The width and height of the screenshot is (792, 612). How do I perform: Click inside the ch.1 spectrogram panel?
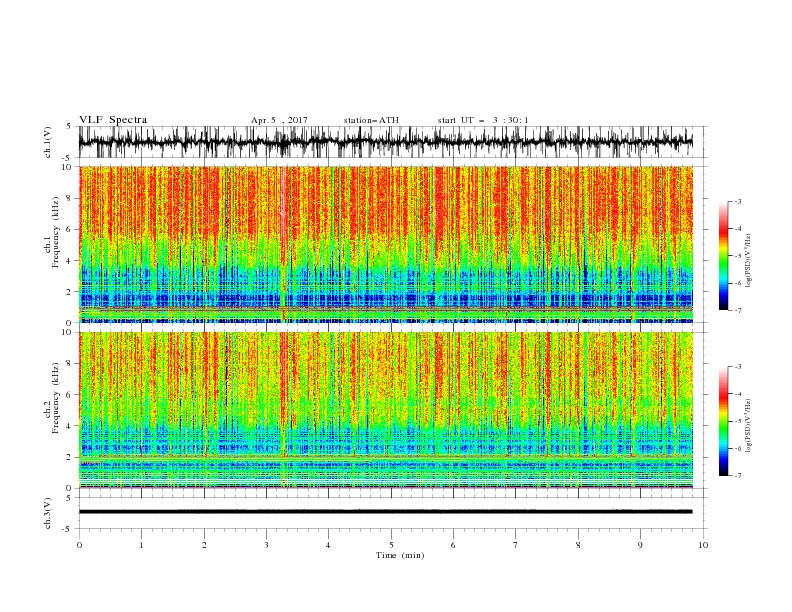point(385,244)
